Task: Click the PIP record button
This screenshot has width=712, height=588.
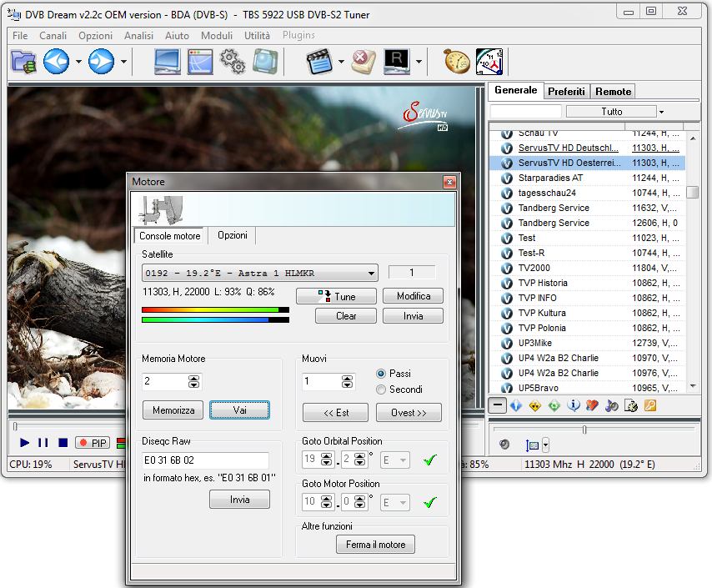Action: pyautogui.click(x=93, y=443)
